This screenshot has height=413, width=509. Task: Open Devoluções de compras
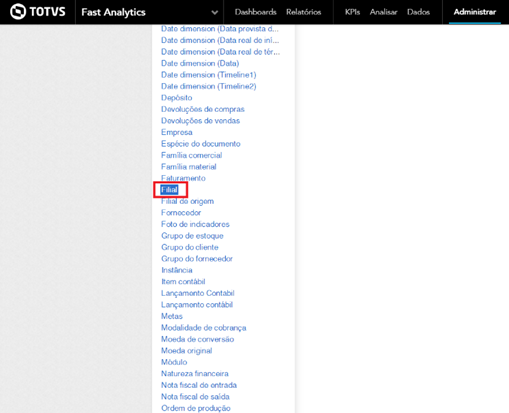pyautogui.click(x=203, y=109)
